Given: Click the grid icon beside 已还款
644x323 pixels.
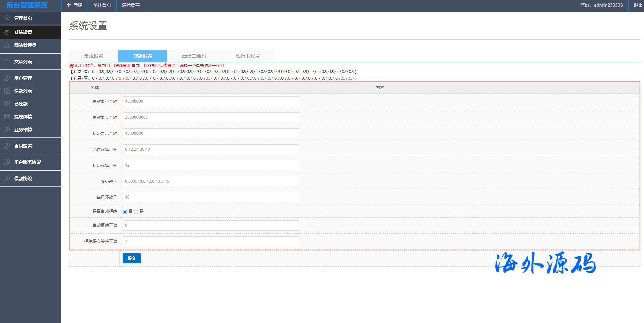Looking at the screenshot, I should [x=7, y=104].
